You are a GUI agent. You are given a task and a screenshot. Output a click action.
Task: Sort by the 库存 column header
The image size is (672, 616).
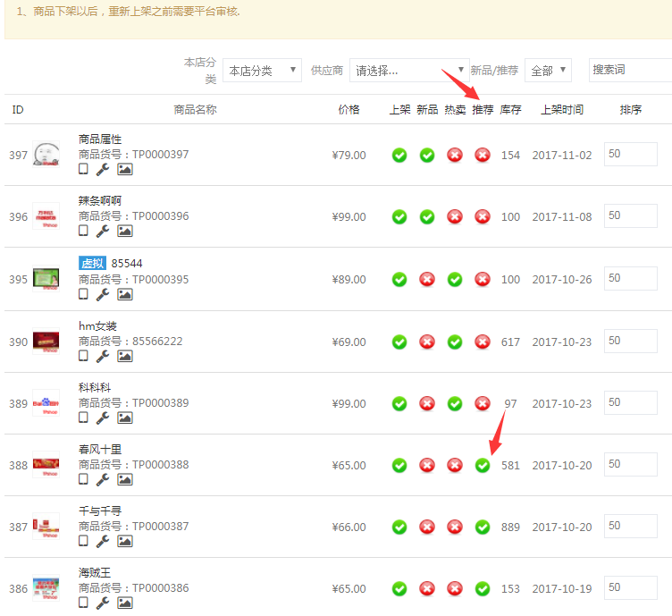pyautogui.click(x=510, y=110)
